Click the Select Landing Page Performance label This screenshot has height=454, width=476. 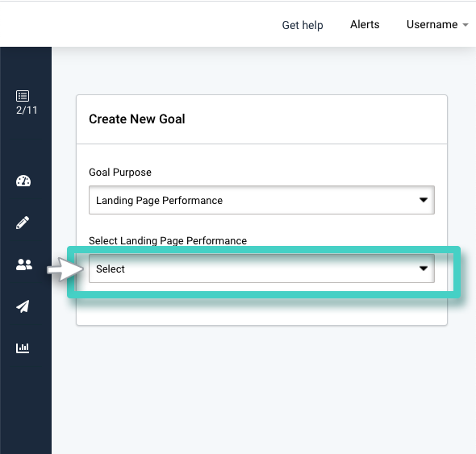click(168, 240)
